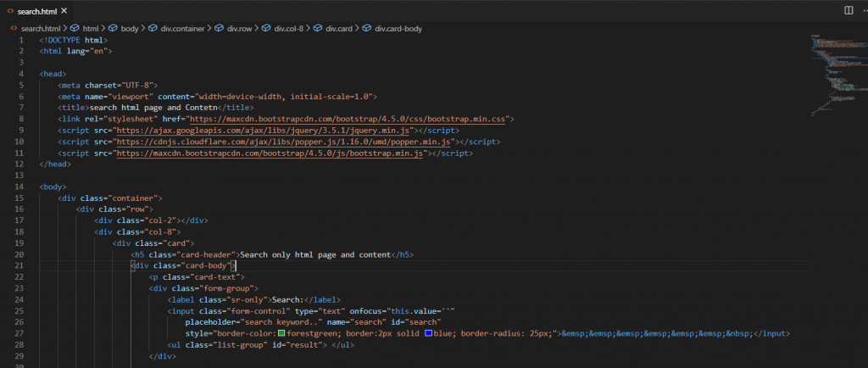Open the blue color swatch picker
The width and height of the screenshot is (868, 368).
[x=429, y=333]
